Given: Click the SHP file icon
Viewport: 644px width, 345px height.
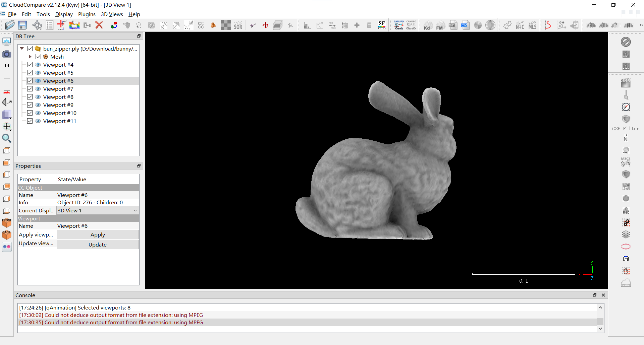Looking at the screenshot, I should point(453,25).
